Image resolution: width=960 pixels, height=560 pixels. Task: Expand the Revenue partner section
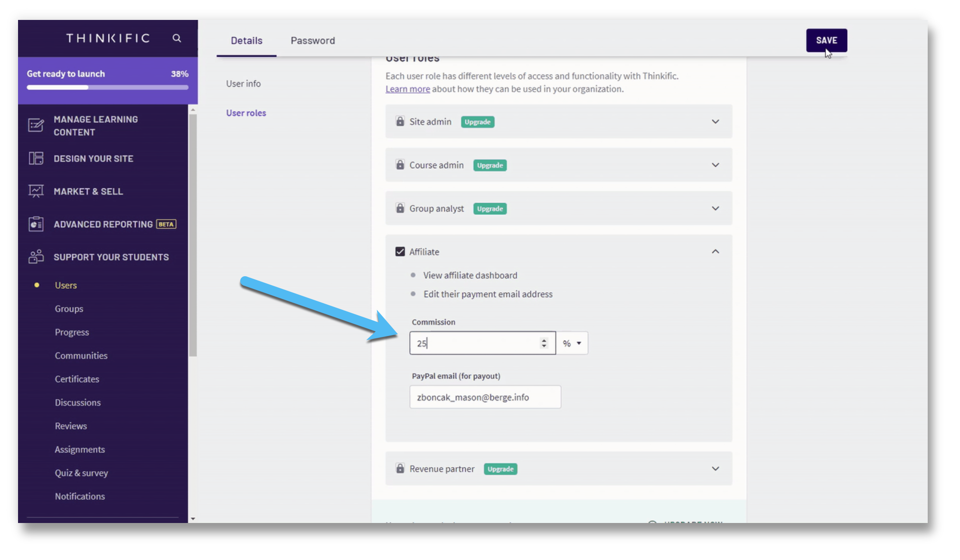tap(715, 468)
